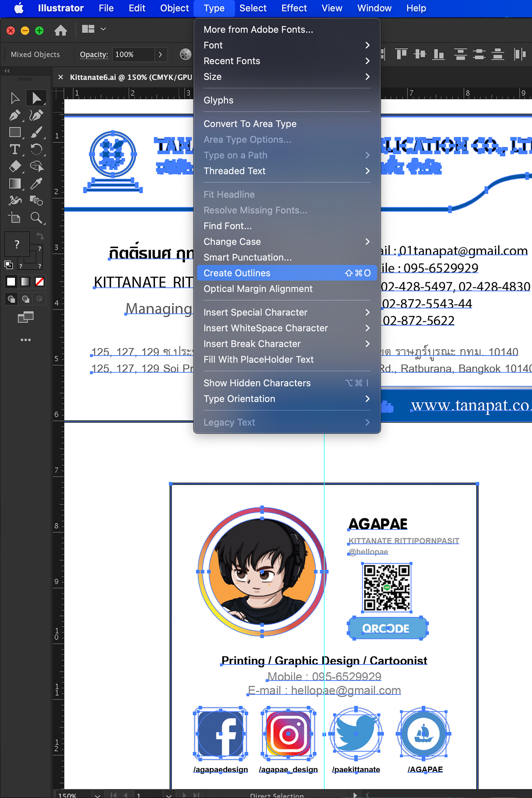Open the Object menu in menu bar
The width and height of the screenshot is (532, 798).
(x=174, y=8)
